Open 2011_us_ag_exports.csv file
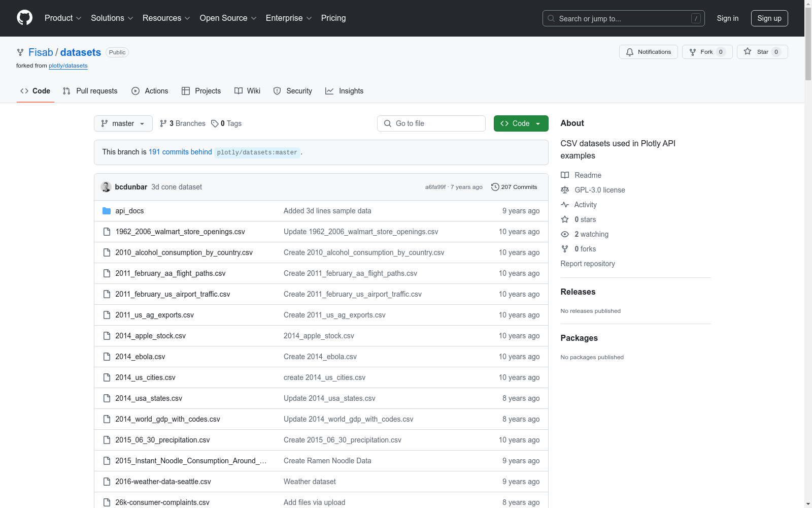Viewport: 812px width, 508px height. click(x=155, y=315)
